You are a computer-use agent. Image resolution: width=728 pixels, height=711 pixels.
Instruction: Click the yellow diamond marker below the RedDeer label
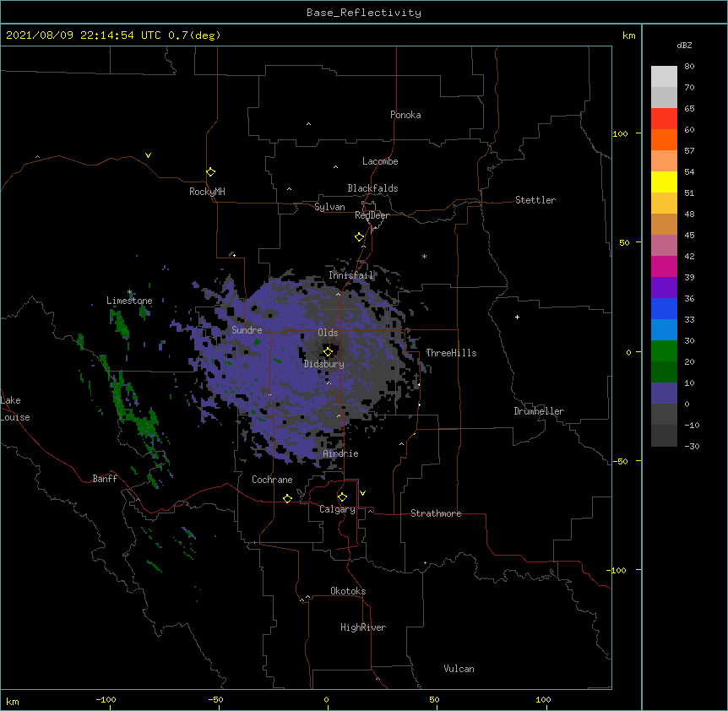click(x=359, y=237)
